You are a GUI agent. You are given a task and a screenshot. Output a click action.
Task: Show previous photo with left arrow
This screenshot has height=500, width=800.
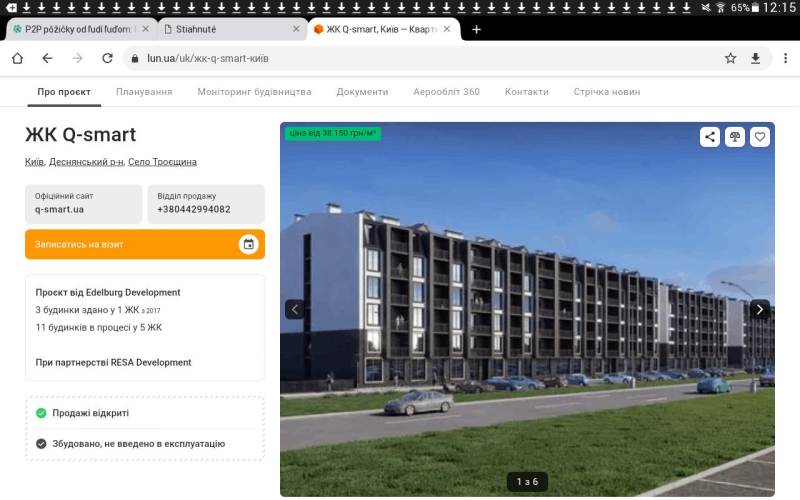point(294,309)
